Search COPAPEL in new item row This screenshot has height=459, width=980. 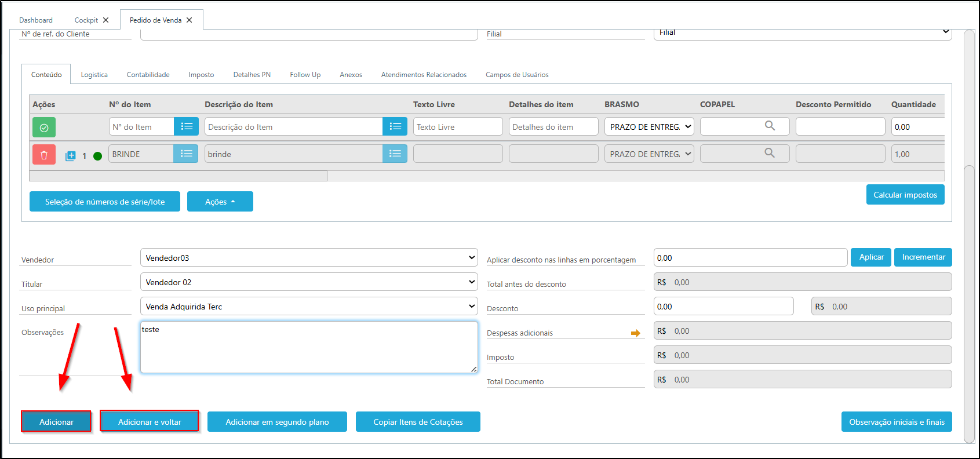770,126
